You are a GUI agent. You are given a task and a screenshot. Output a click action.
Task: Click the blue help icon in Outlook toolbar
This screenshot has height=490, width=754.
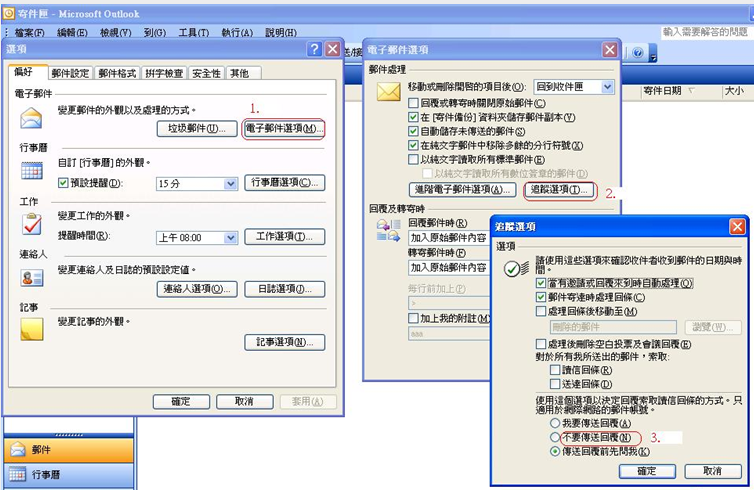coord(638,53)
